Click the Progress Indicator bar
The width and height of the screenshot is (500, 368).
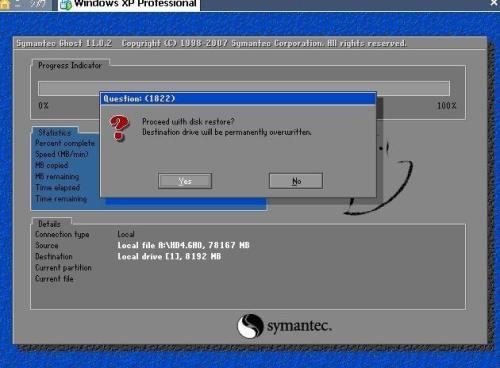[244, 88]
